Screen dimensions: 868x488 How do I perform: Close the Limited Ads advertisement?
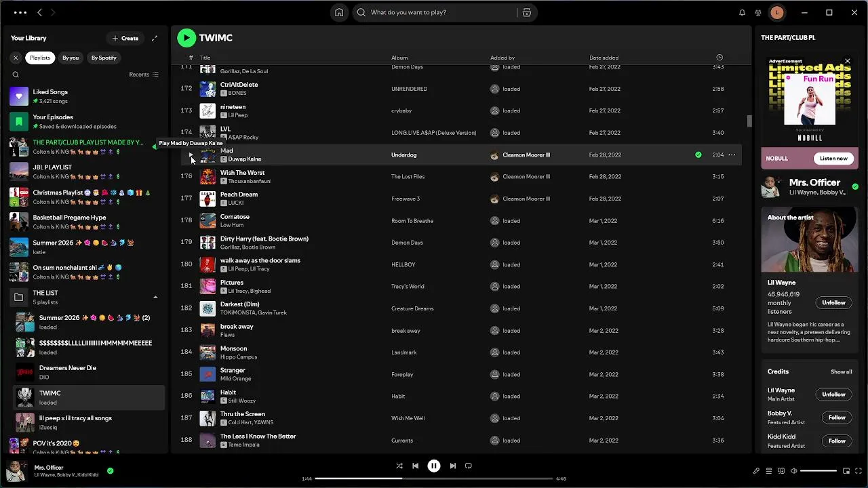[848, 61]
